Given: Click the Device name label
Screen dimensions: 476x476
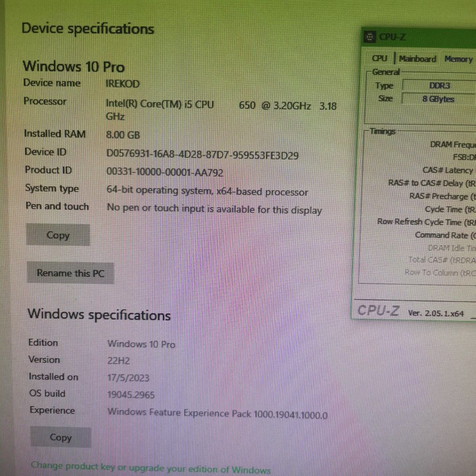Looking at the screenshot, I should pyautogui.click(x=52, y=83).
